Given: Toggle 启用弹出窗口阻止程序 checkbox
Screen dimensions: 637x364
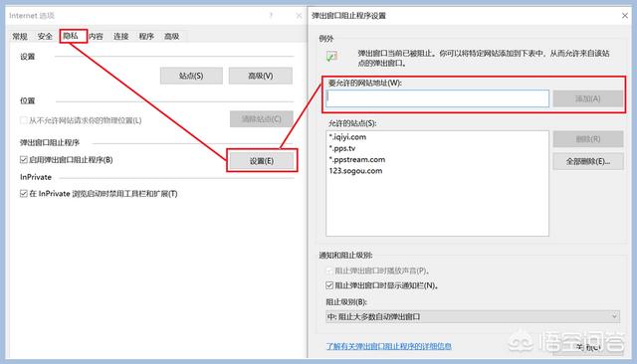Looking at the screenshot, I should (24, 160).
